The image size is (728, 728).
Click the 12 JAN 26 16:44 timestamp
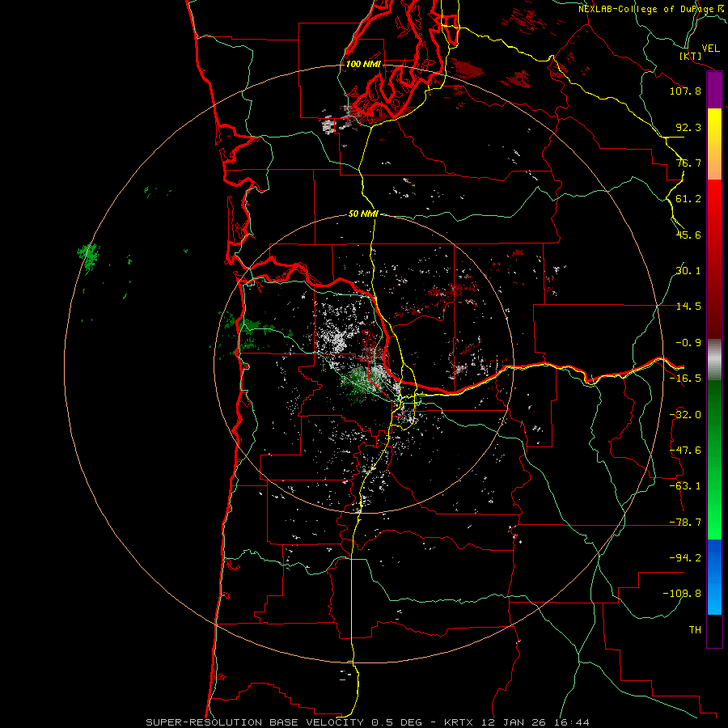[x=534, y=722]
